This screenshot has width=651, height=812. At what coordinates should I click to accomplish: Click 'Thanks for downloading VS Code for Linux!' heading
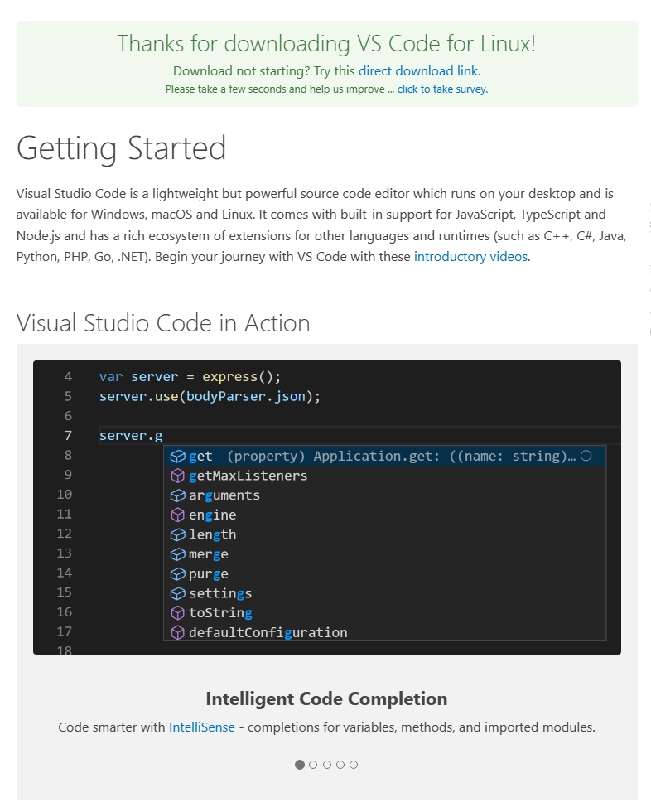click(326, 43)
